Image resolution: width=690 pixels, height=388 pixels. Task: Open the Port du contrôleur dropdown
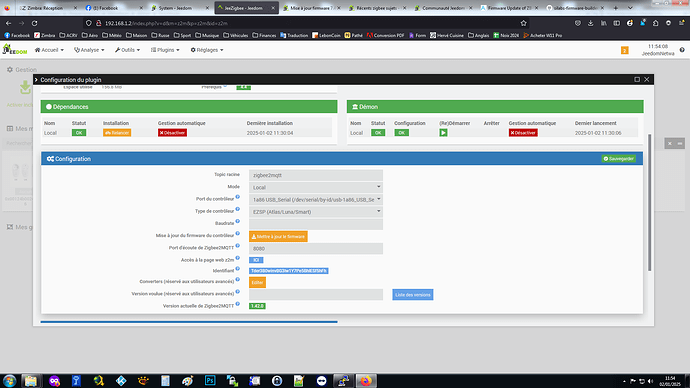[316, 200]
